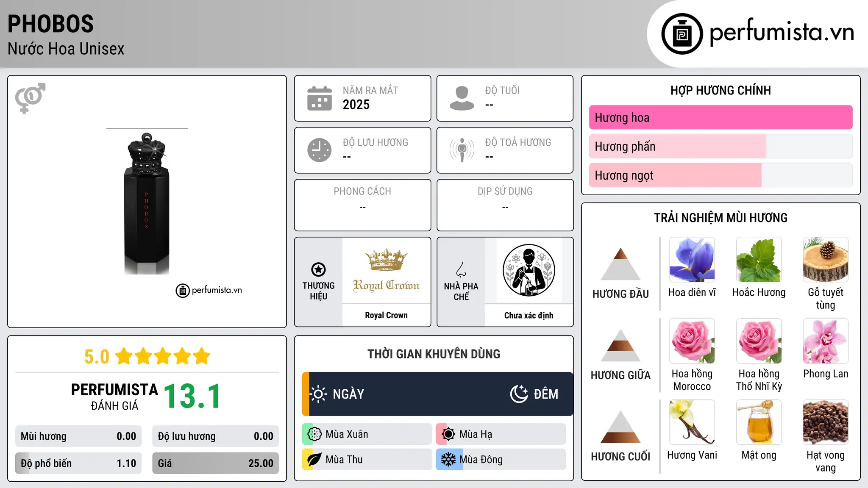The width and height of the screenshot is (868, 488).
Task: Click the Độ phổ biến score box
Action: click(78, 463)
